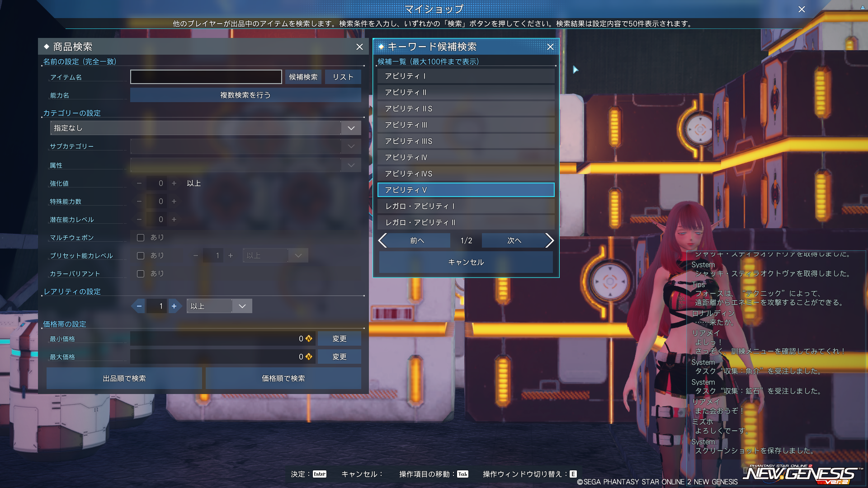Screen dimensions: 868x488
Task: Close the 商品検索 panel
Action: [359, 47]
